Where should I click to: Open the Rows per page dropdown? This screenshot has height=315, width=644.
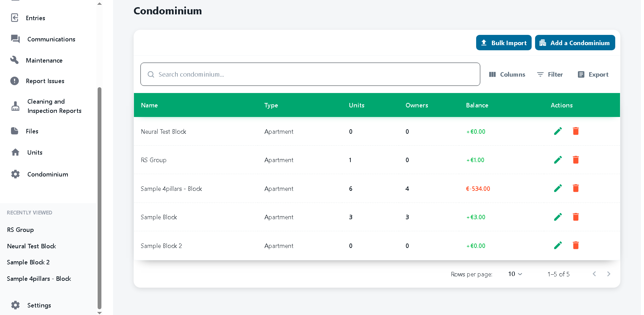coord(515,274)
